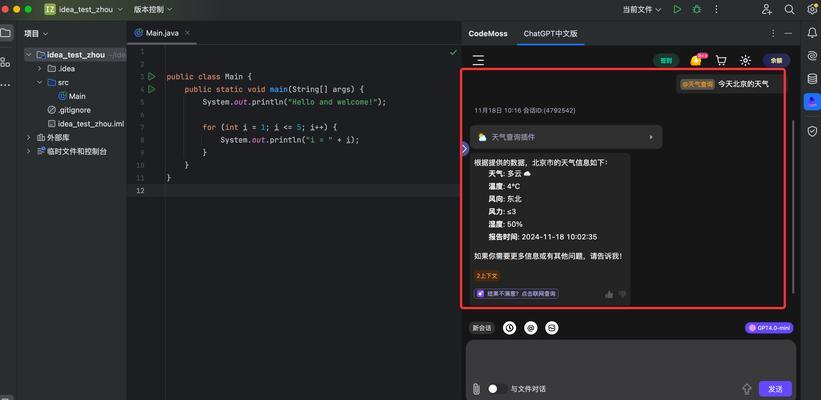Open the AI assistant spiral icon

812,55
